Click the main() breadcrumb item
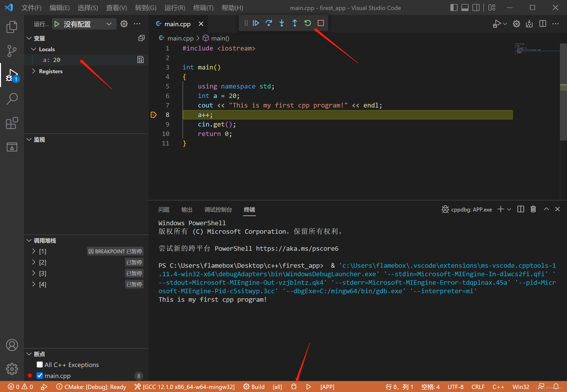Image resolution: width=567 pixels, height=392 pixels. [216, 38]
